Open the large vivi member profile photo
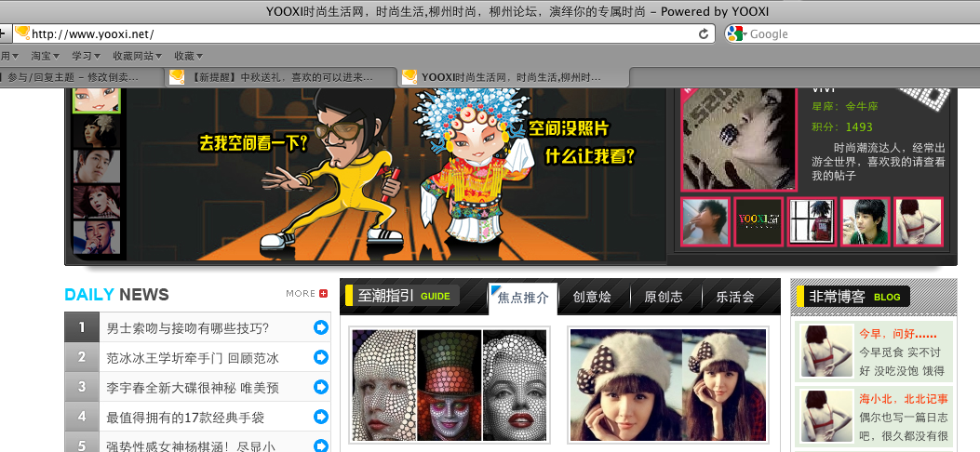 (739, 139)
